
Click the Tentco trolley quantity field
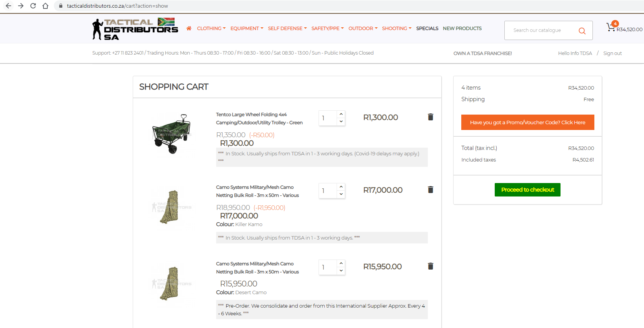coord(328,118)
